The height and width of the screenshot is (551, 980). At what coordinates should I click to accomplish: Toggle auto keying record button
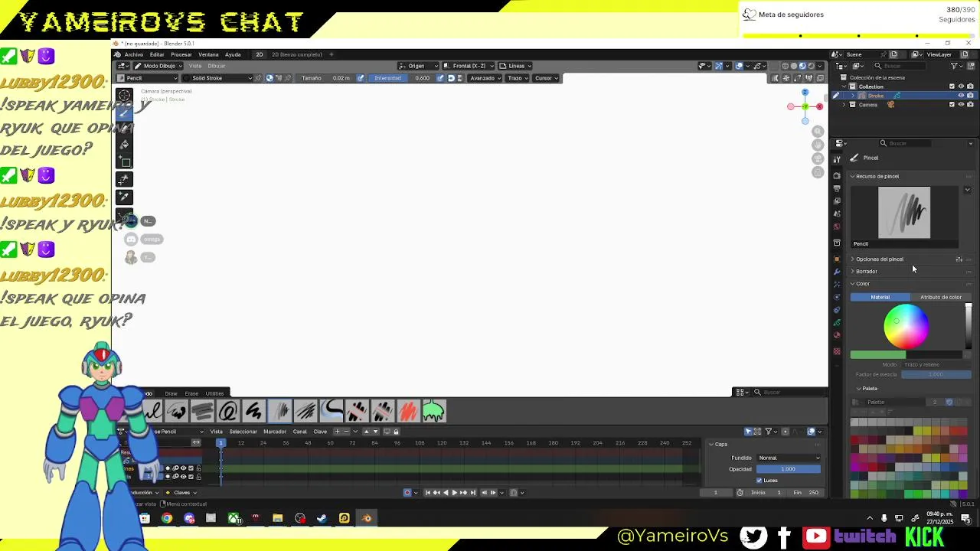[407, 493]
